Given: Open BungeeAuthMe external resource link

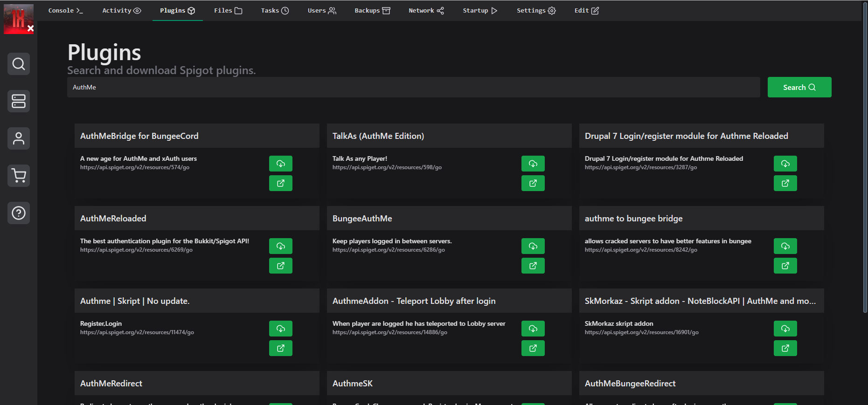Looking at the screenshot, I should (x=533, y=266).
